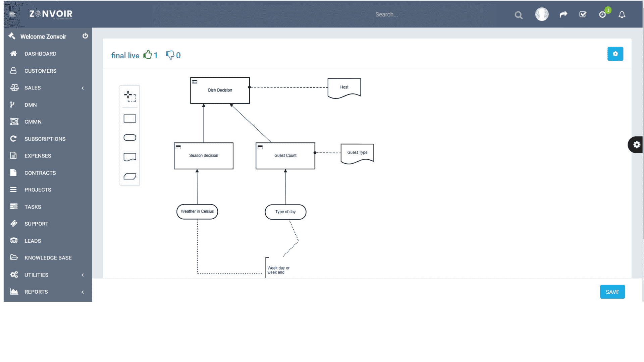
Task: Select the Input Data rounded shape tool
Action: click(130, 137)
